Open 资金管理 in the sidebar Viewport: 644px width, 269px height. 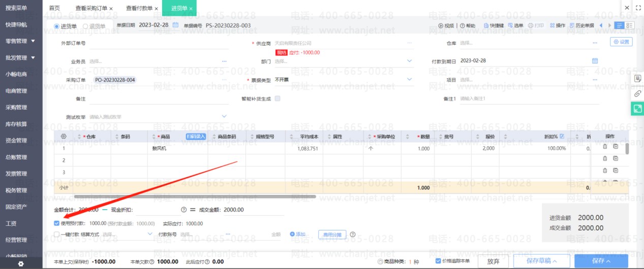16,141
